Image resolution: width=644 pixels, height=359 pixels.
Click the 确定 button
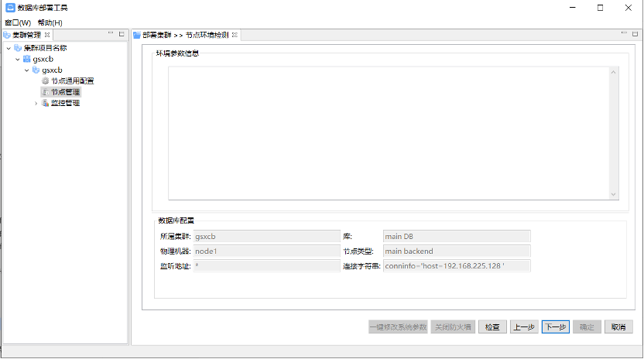pos(587,327)
